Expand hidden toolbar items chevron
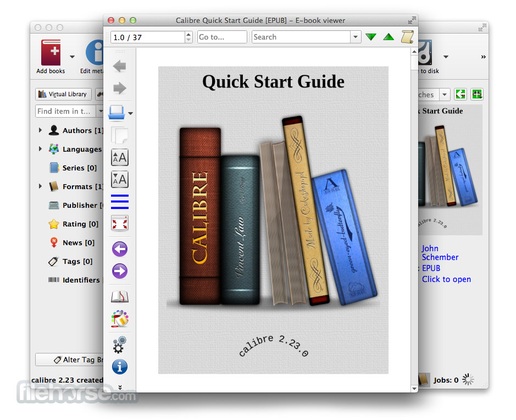The height and width of the screenshot is (420, 516). (483, 57)
